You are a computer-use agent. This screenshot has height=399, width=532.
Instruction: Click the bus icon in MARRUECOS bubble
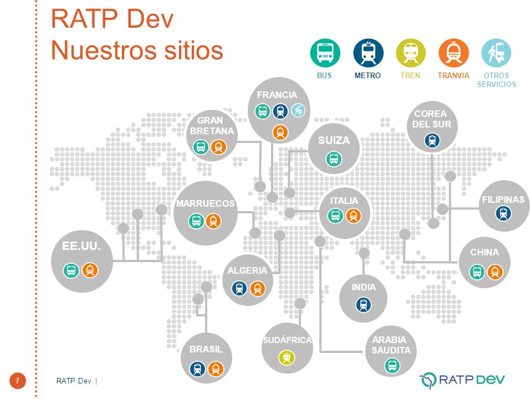coord(196,221)
